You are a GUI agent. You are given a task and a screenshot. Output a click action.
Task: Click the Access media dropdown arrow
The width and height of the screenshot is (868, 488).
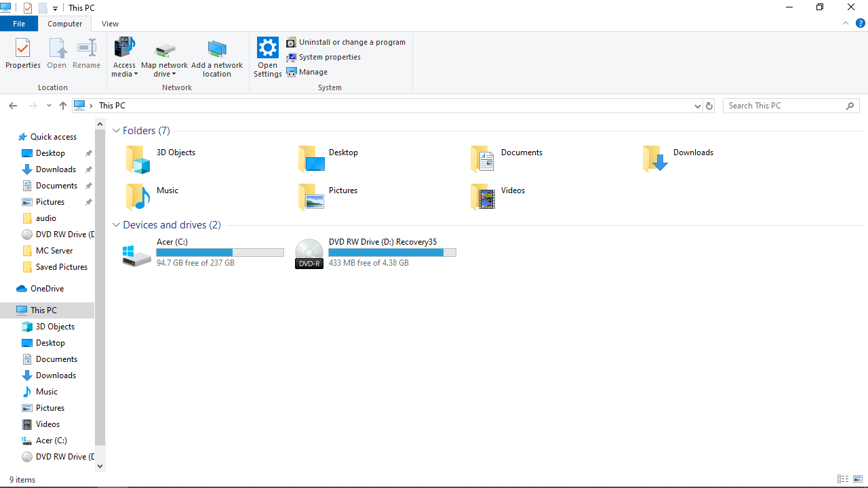[136, 75]
